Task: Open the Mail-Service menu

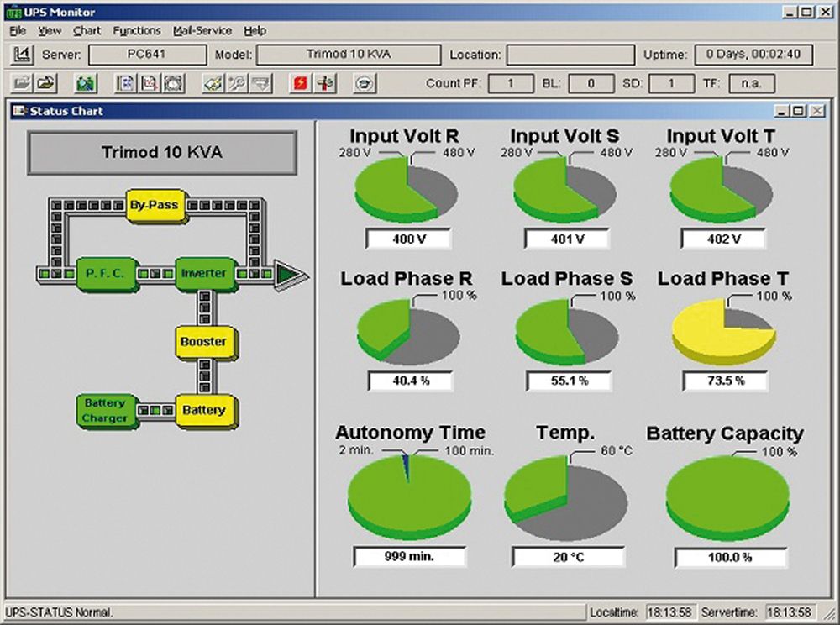Action: click(x=202, y=30)
